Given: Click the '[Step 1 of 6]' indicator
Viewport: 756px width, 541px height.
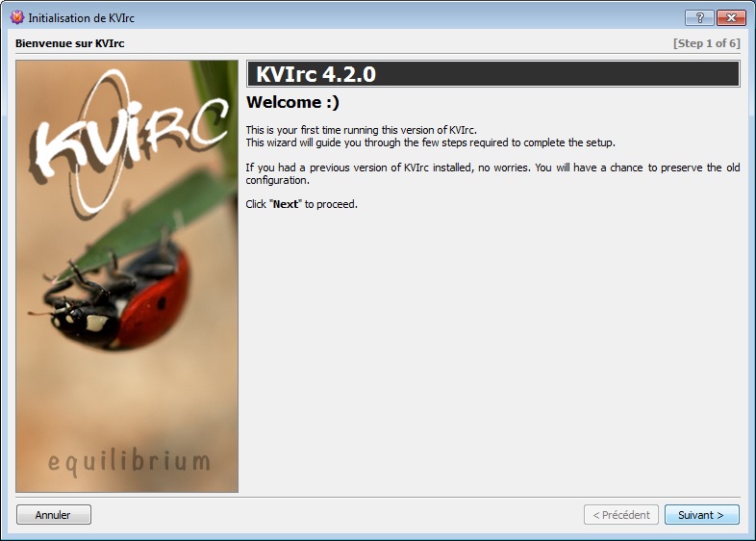Looking at the screenshot, I should click(706, 43).
